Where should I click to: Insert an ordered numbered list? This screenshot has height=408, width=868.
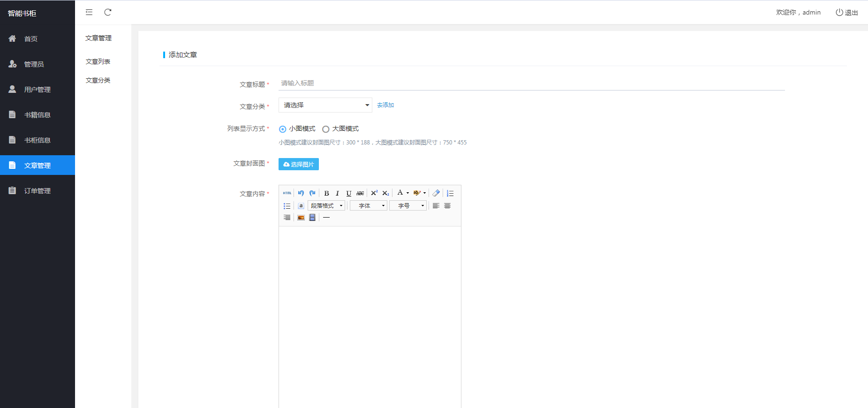pyautogui.click(x=450, y=193)
